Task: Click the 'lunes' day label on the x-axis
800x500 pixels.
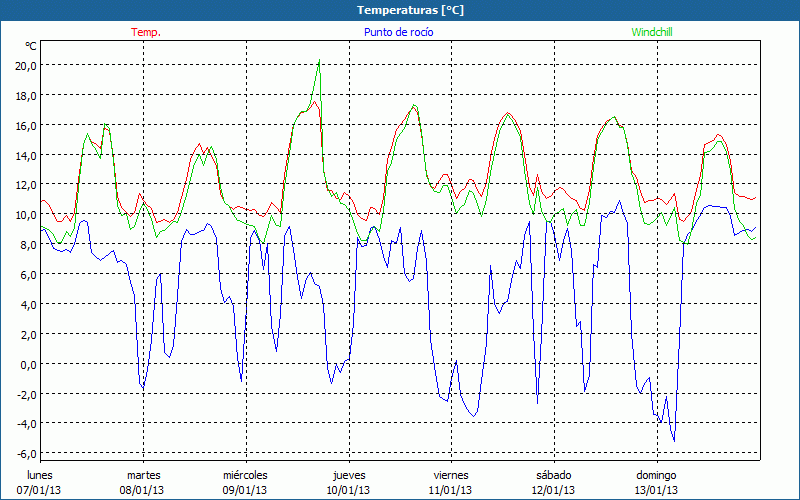Action: pyautogui.click(x=40, y=475)
